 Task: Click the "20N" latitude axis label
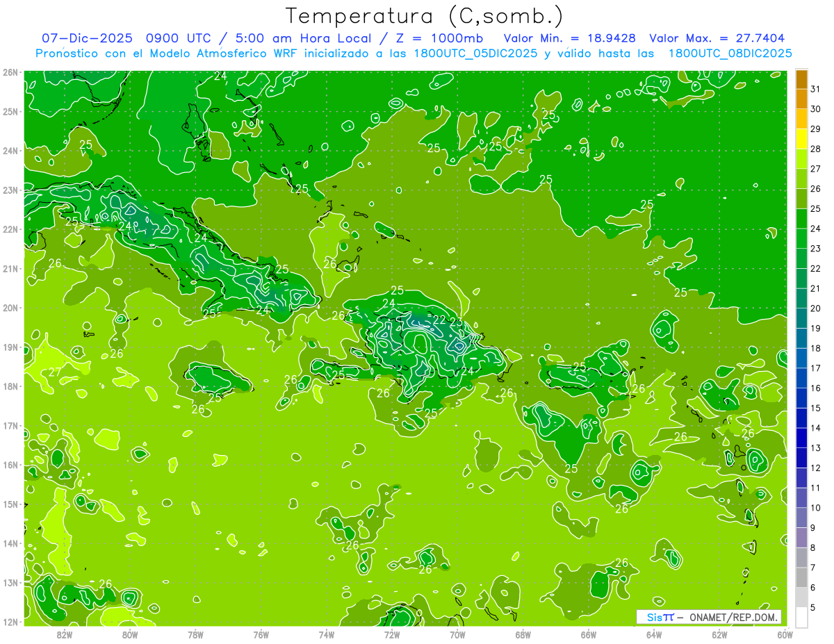(x=10, y=308)
